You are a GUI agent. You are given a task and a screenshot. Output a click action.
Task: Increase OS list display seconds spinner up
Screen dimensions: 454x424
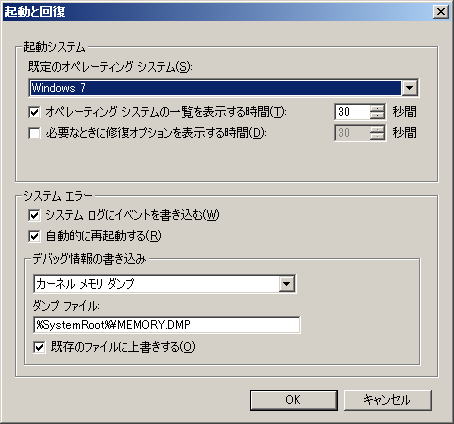click(377, 108)
